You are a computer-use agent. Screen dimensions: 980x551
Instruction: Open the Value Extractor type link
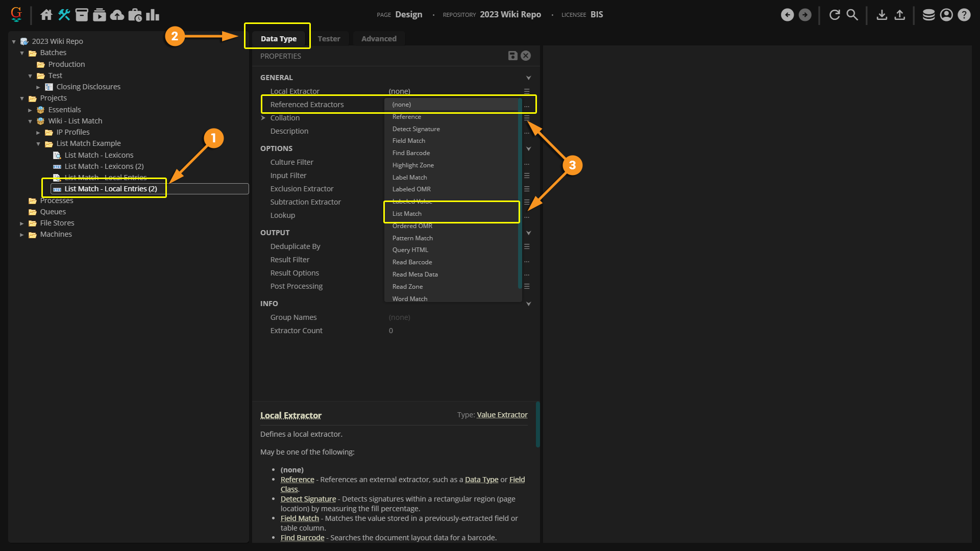coord(502,415)
